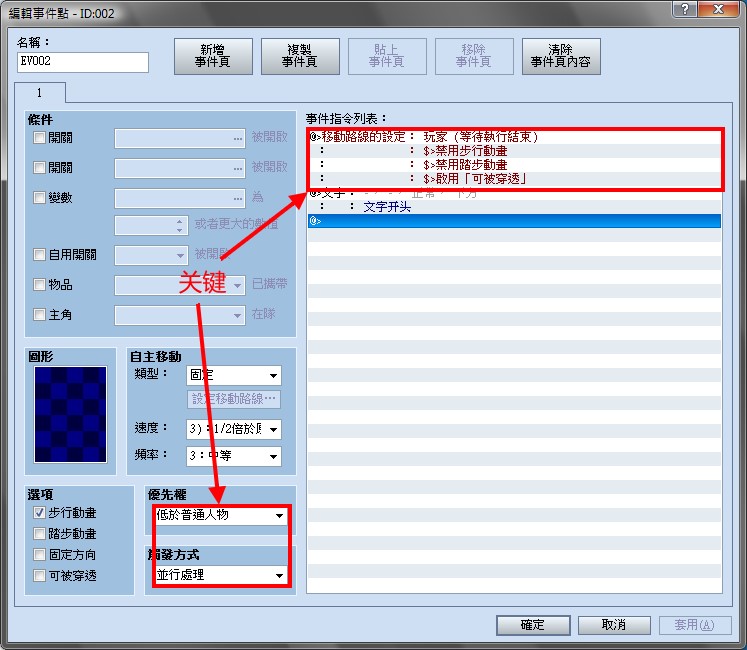Select the highlighted empty @> command line
This screenshot has width=747, height=650.
point(515,221)
